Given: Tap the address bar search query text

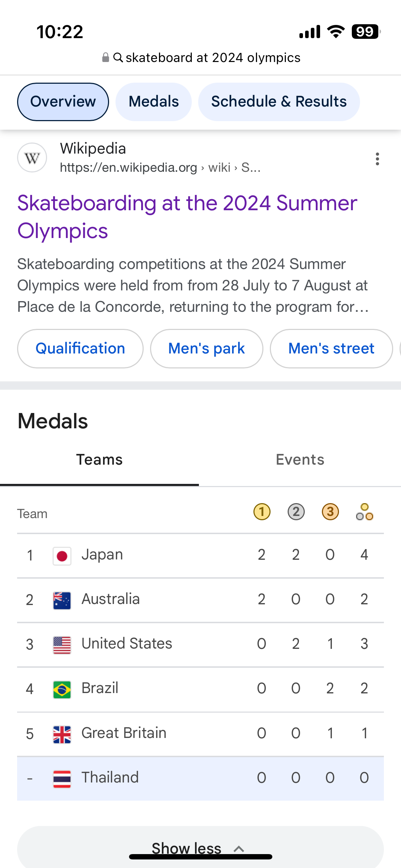Looking at the screenshot, I should [213, 58].
